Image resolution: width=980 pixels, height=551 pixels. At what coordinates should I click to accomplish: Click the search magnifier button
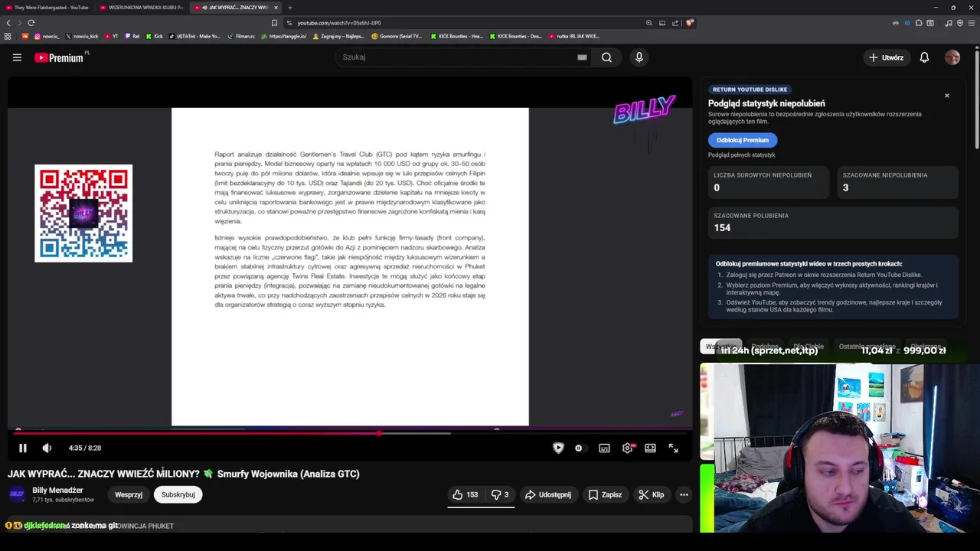(x=606, y=57)
